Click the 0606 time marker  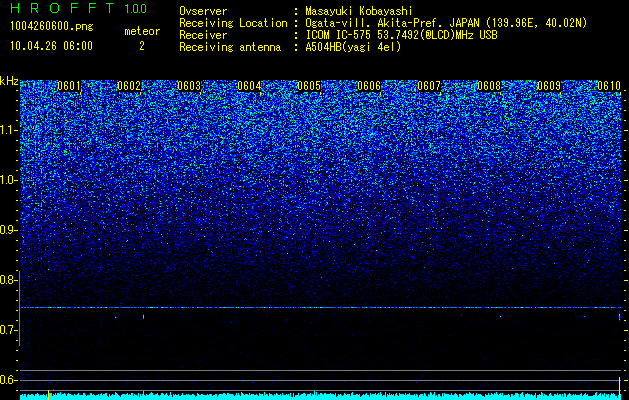coord(369,86)
